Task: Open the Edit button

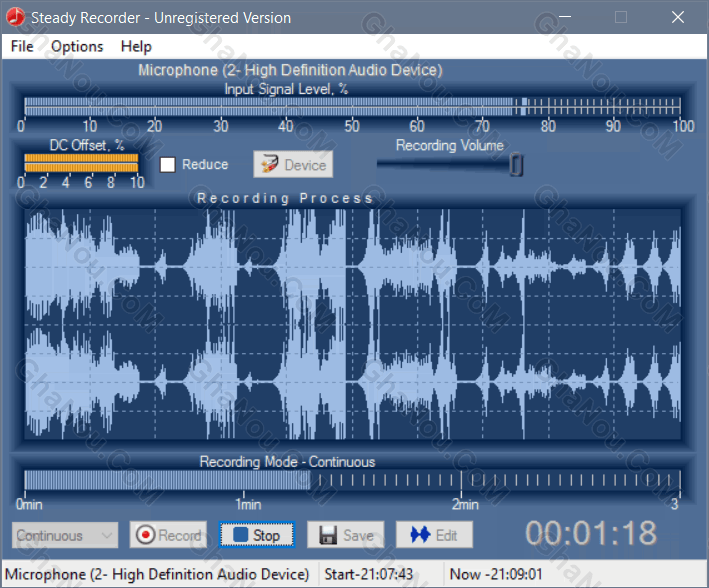Action: (435, 535)
